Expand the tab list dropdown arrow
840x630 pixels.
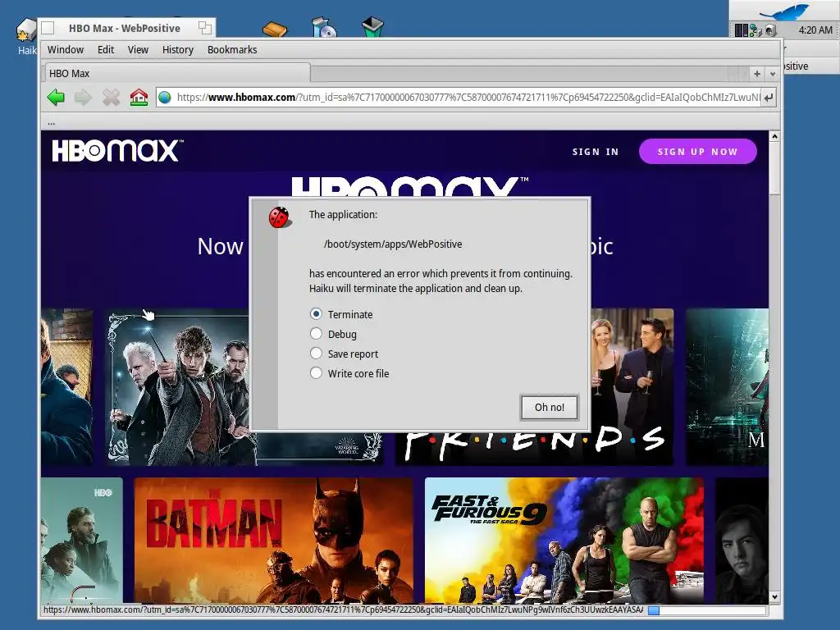pos(773,74)
